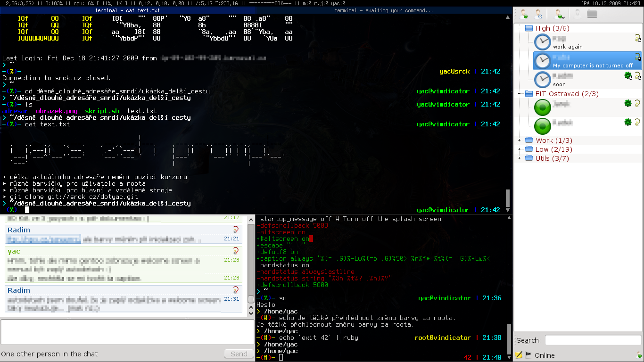
Task: Expand the Work (1/3) group
Action: (x=520, y=140)
